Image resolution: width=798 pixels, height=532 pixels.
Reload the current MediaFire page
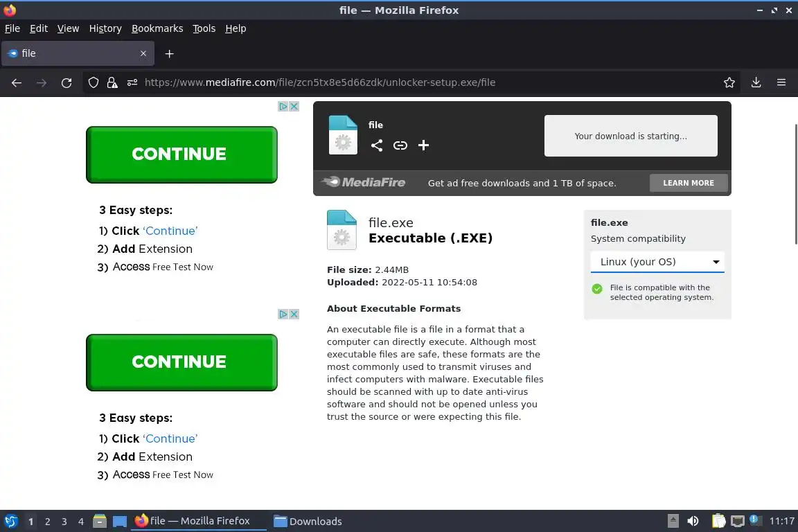(x=66, y=82)
